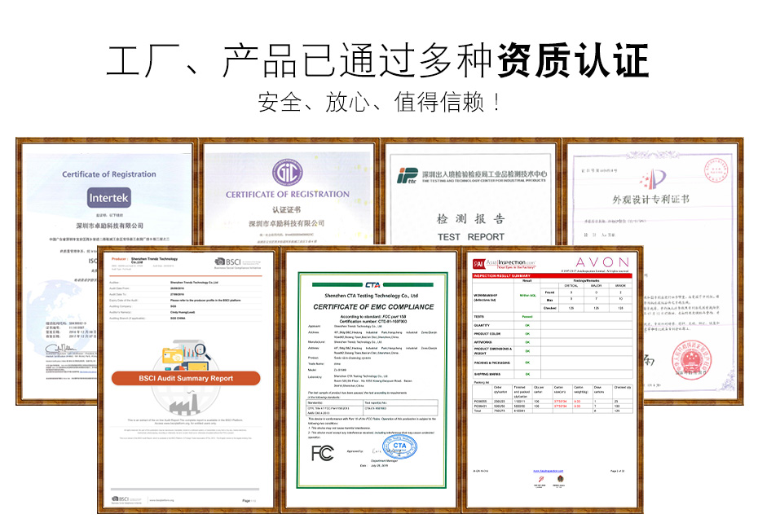Open the green-bordered EMC compliance certificate

point(372,380)
